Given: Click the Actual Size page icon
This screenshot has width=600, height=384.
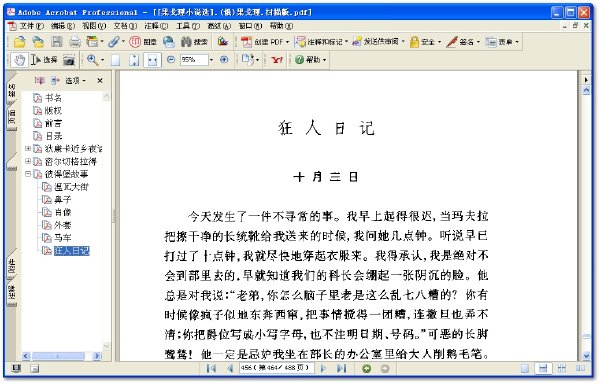Looking at the screenshot, I should (115, 60).
